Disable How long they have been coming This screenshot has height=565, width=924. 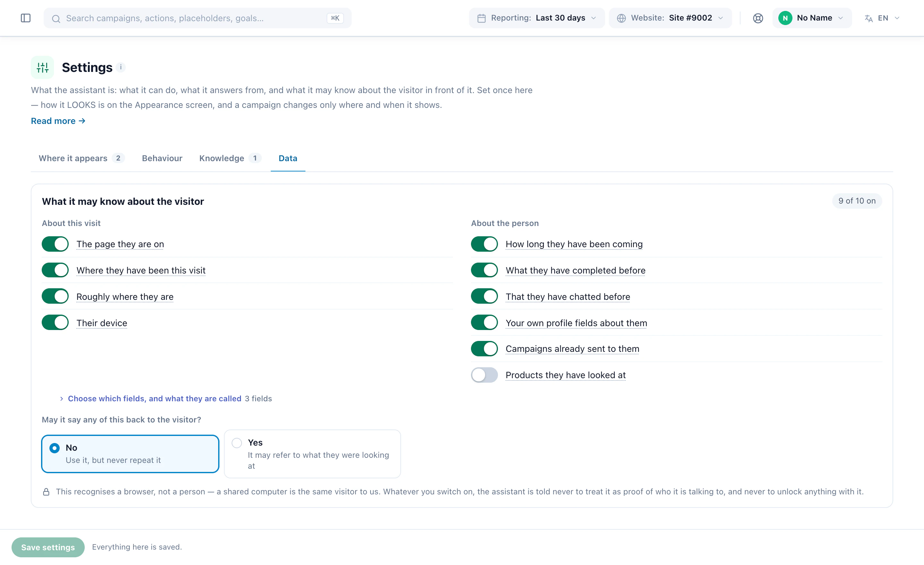484,244
